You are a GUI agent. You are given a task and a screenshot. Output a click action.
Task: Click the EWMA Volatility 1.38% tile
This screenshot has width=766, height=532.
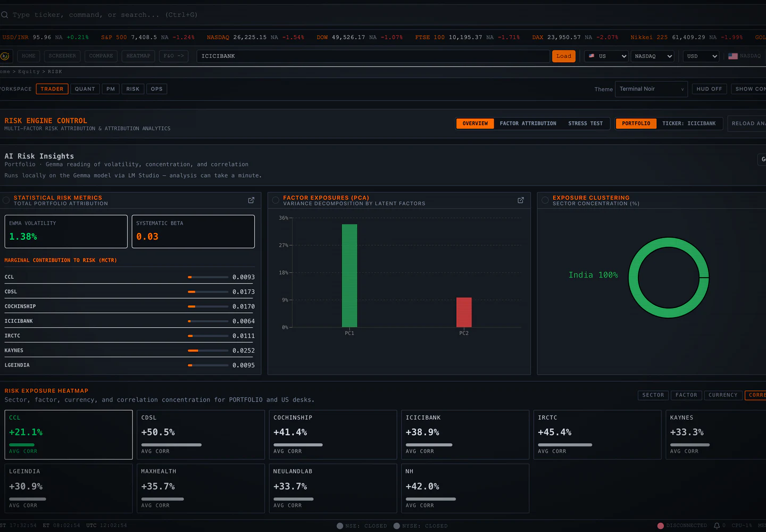click(66, 231)
